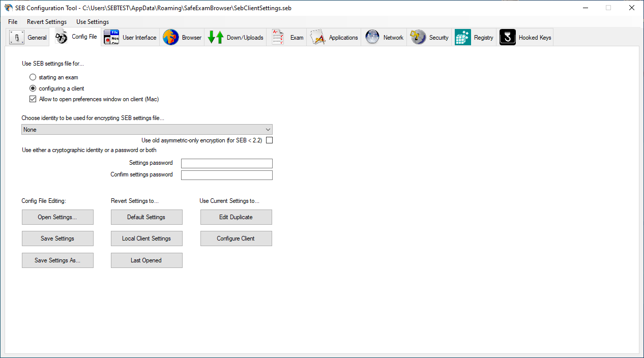Switch to the General tab
This screenshot has height=358, width=644.
(28, 38)
